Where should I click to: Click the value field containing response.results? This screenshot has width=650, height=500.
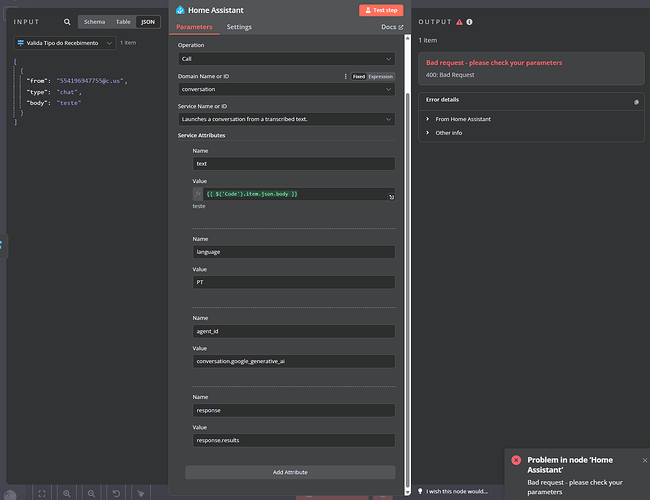pos(294,440)
